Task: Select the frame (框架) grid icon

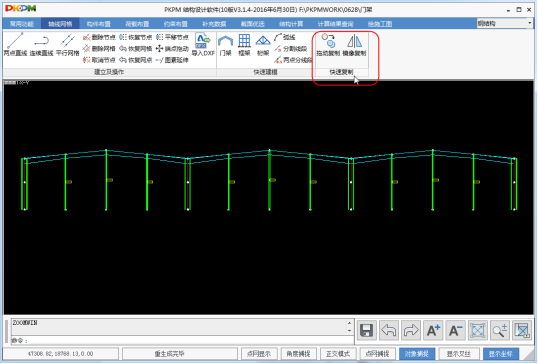Action: click(244, 45)
